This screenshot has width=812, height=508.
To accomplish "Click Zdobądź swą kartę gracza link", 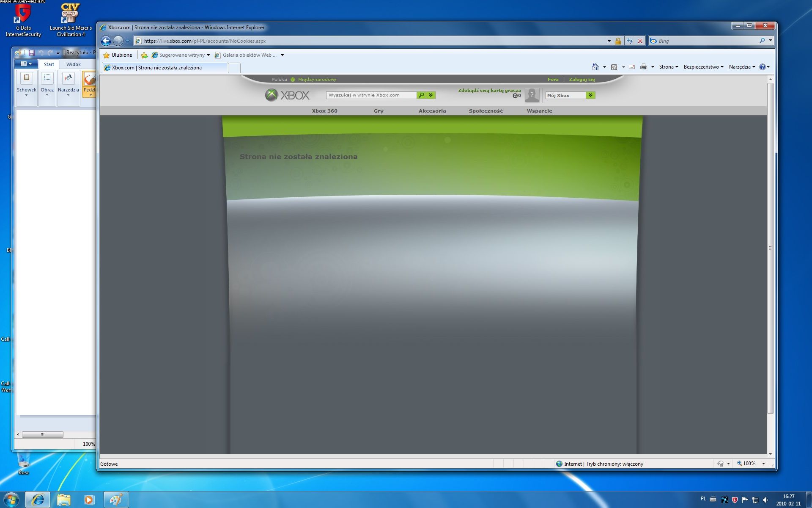I will pos(489,91).
